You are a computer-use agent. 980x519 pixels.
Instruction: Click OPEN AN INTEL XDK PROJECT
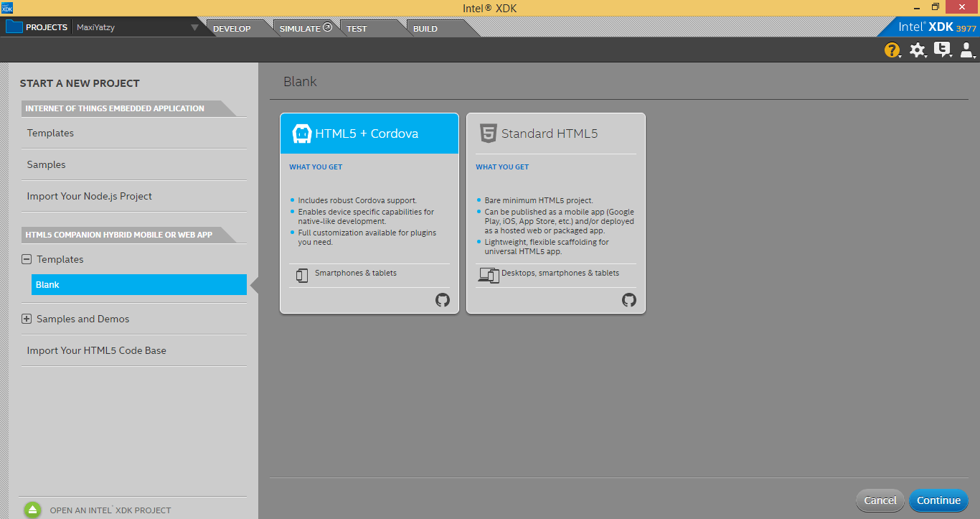click(x=110, y=510)
